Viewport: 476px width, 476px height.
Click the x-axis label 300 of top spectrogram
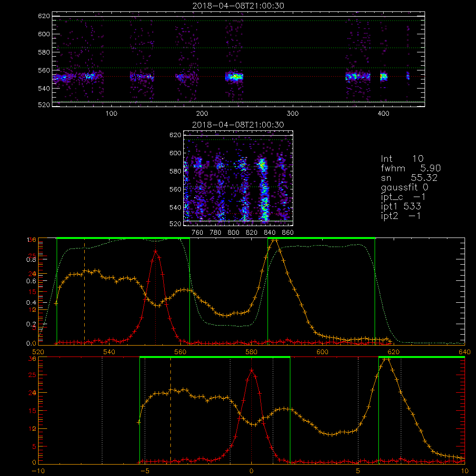click(x=293, y=114)
